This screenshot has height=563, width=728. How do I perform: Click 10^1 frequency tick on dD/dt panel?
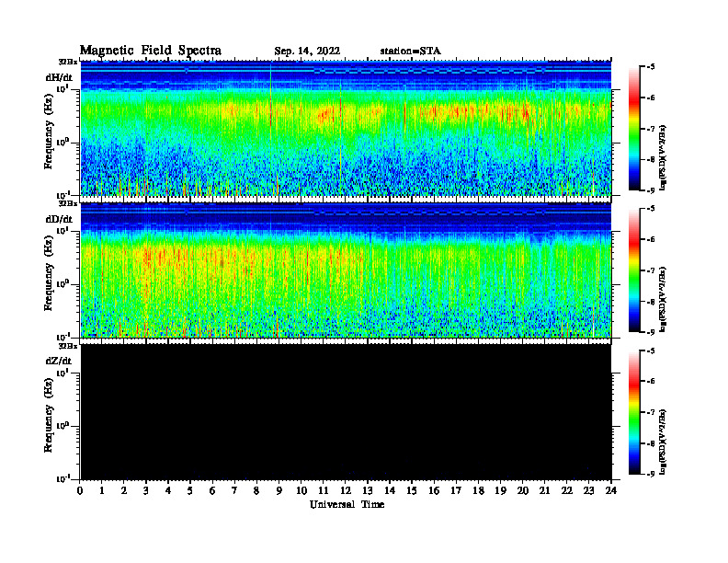tap(63, 230)
